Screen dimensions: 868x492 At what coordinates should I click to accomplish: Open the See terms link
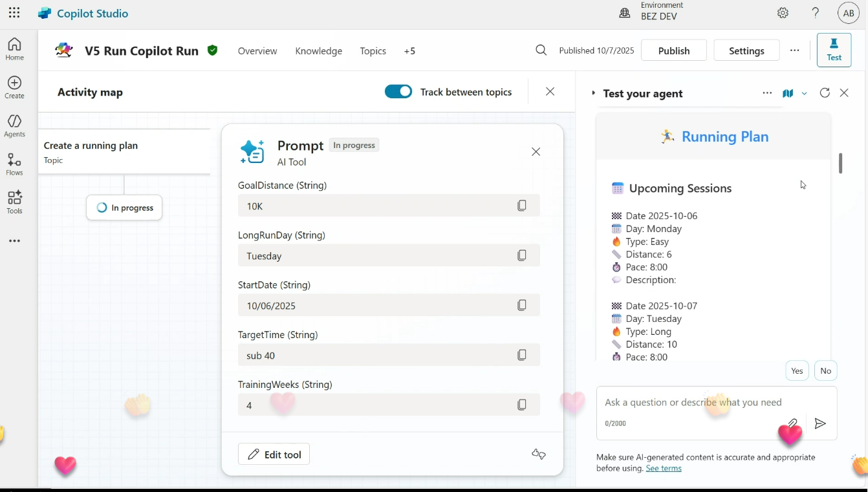point(664,469)
